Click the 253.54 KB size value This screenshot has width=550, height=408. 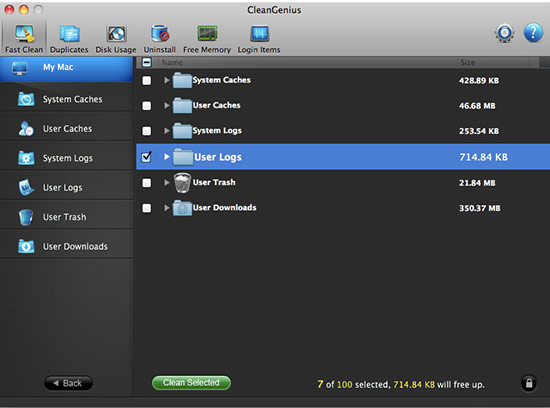479,131
